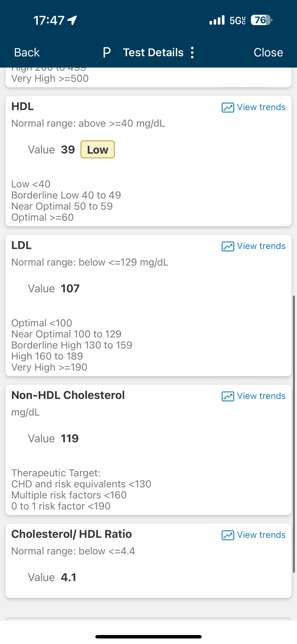Open View trends link for LDL
297x644 pixels.
coord(261,246)
